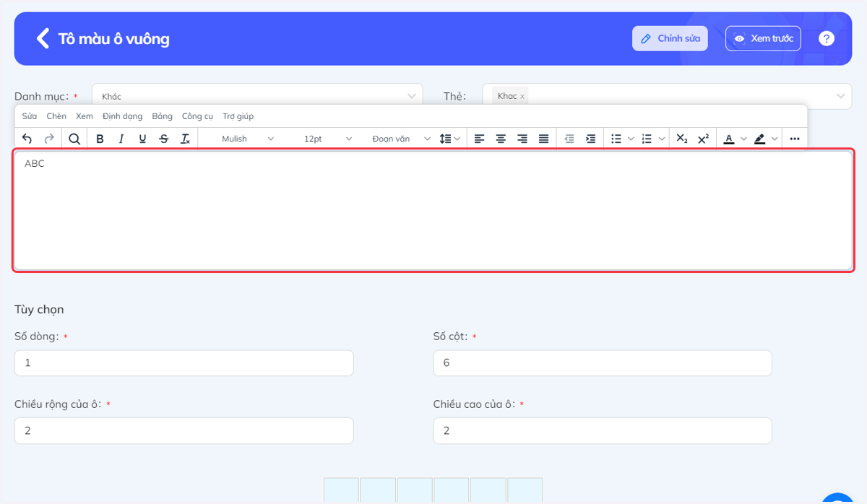Click the Số dòng input field
The image size is (867, 504).
(x=184, y=363)
